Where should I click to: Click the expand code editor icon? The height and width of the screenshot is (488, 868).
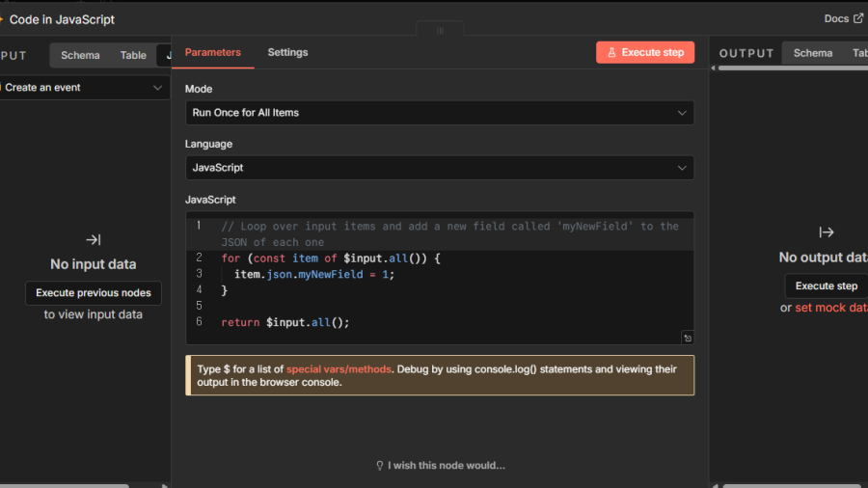click(687, 338)
